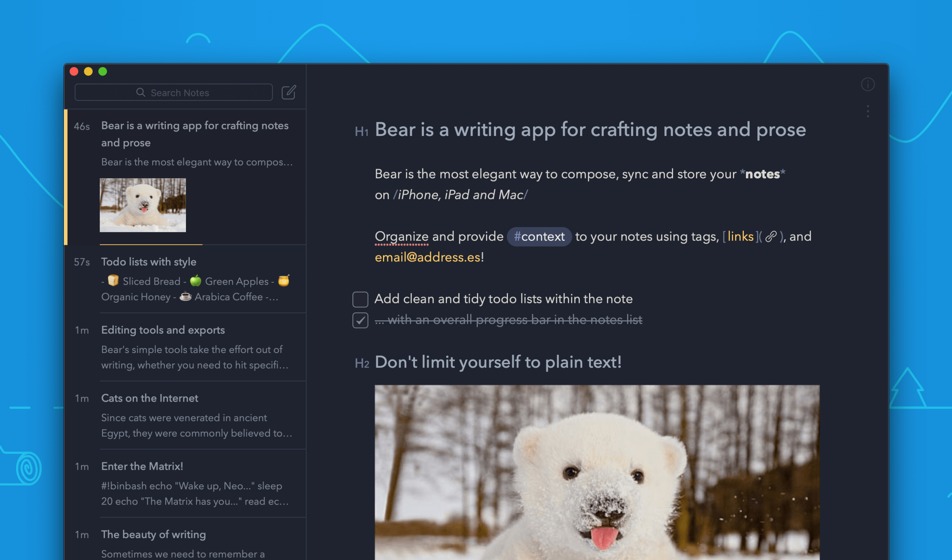Click the Bear note thumbnail image
Viewport: 952px width, 560px height.
143,204
